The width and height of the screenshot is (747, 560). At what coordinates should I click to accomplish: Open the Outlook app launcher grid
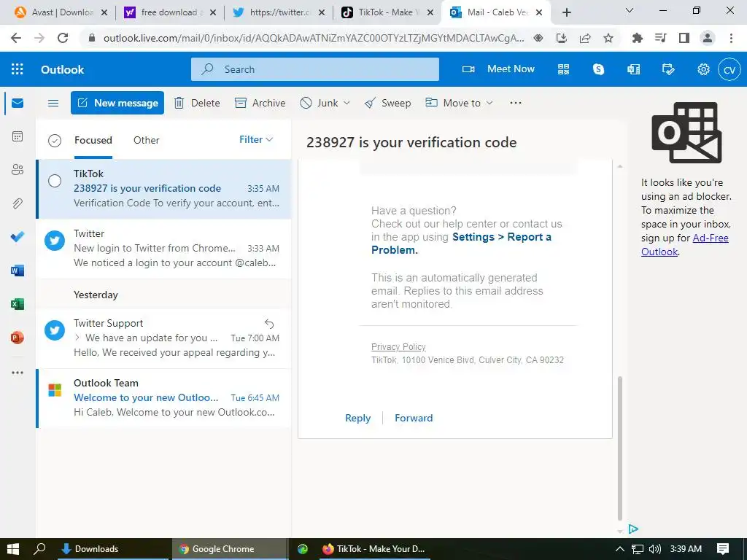tap(18, 69)
